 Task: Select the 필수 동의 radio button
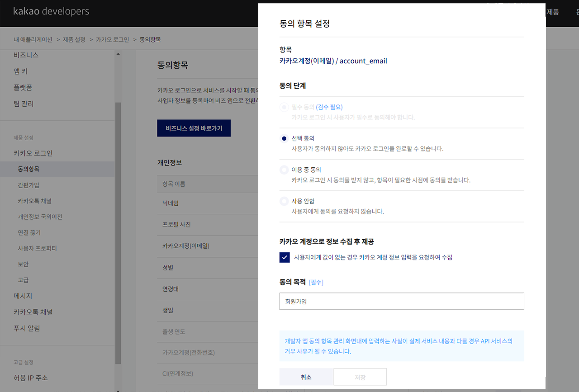click(x=284, y=107)
